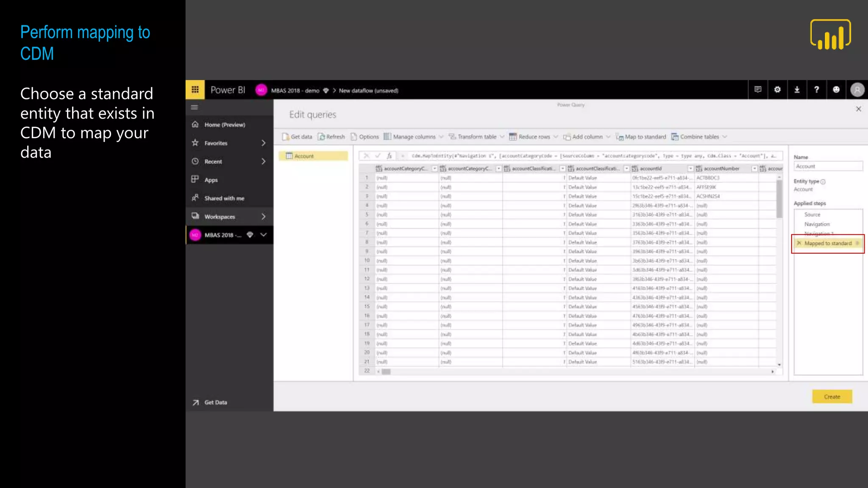This screenshot has width=868, height=488.
Task: Open the help question mark icon
Action: point(816,89)
